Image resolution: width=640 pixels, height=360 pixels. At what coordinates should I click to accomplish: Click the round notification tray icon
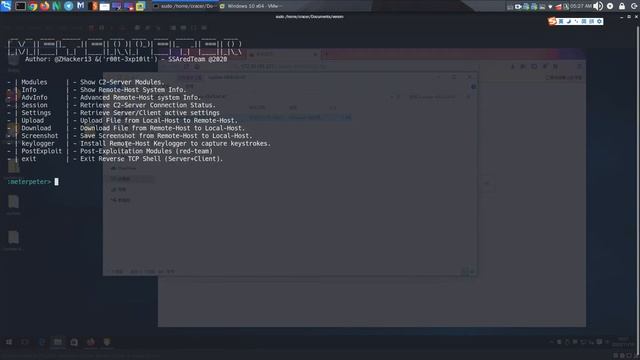pos(610,6)
